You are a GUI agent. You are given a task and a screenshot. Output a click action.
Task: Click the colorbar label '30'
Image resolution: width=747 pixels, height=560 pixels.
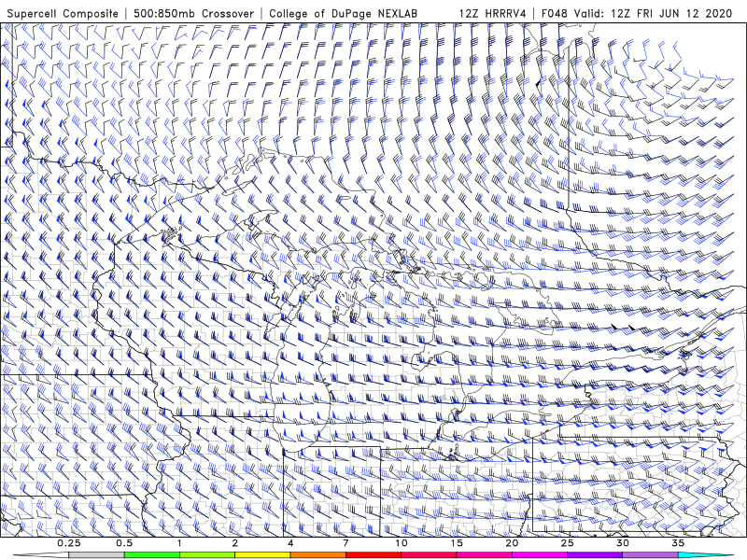point(622,543)
